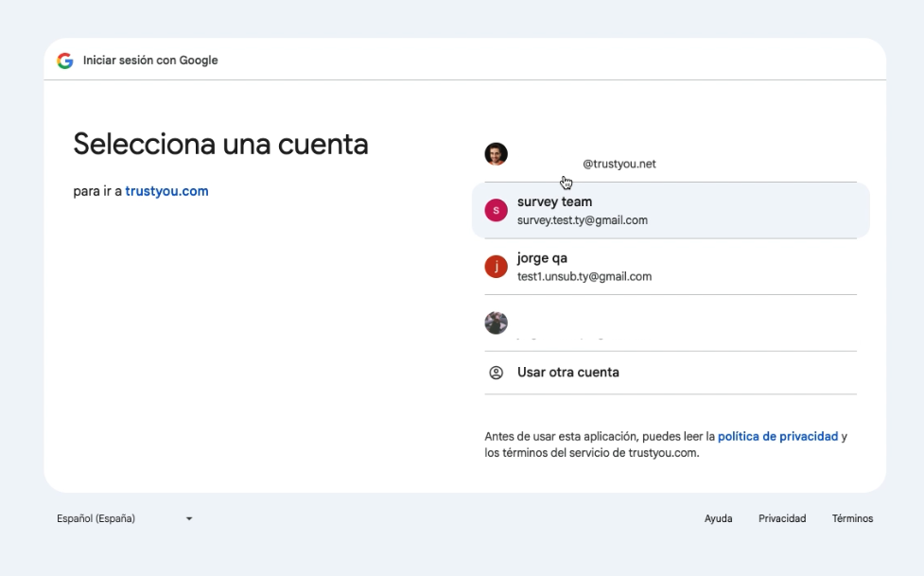Choose the survey team account avatar icon
Viewport: 924px width, 576px height.
[497, 211]
